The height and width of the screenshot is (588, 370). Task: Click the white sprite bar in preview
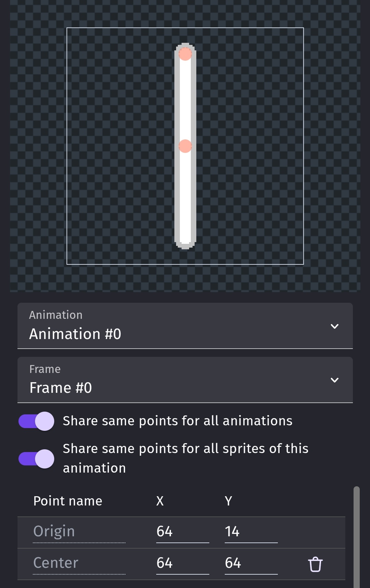(185, 192)
